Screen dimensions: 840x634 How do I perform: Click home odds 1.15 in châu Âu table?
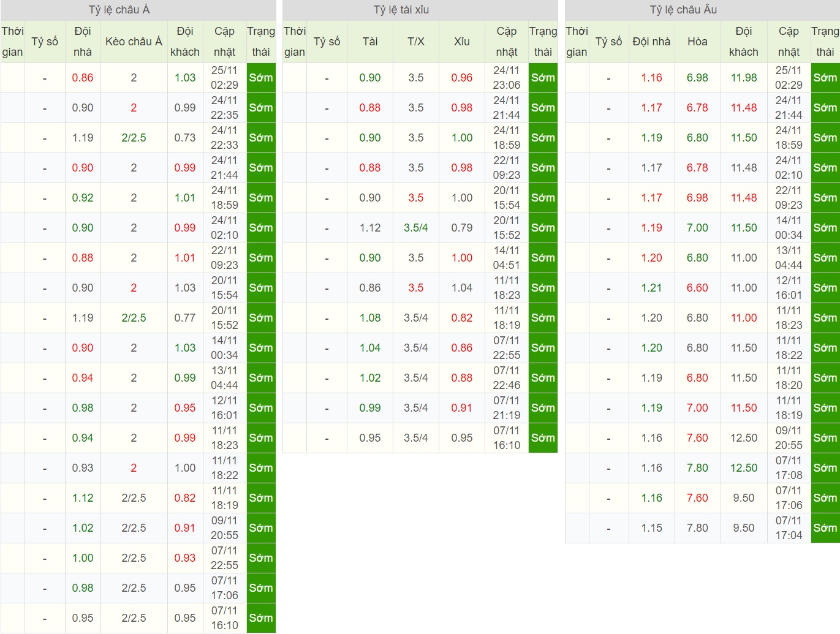(652, 528)
